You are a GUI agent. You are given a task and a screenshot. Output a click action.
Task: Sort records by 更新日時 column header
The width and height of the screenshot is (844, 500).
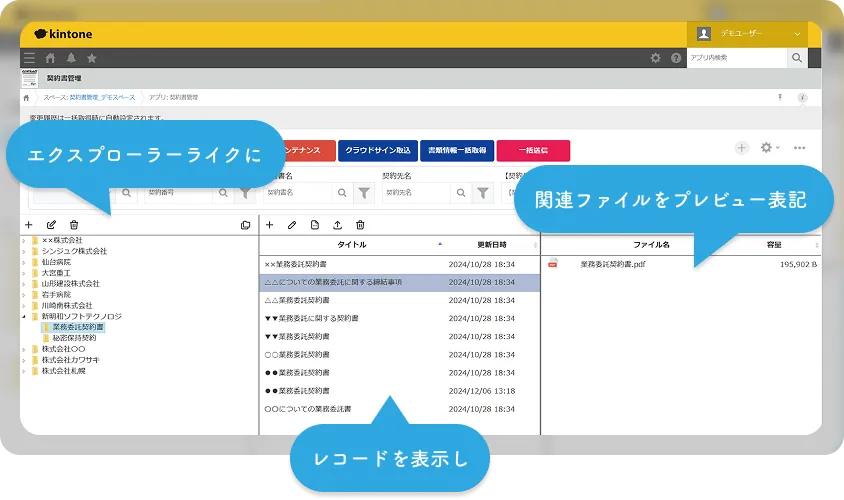tap(491, 245)
